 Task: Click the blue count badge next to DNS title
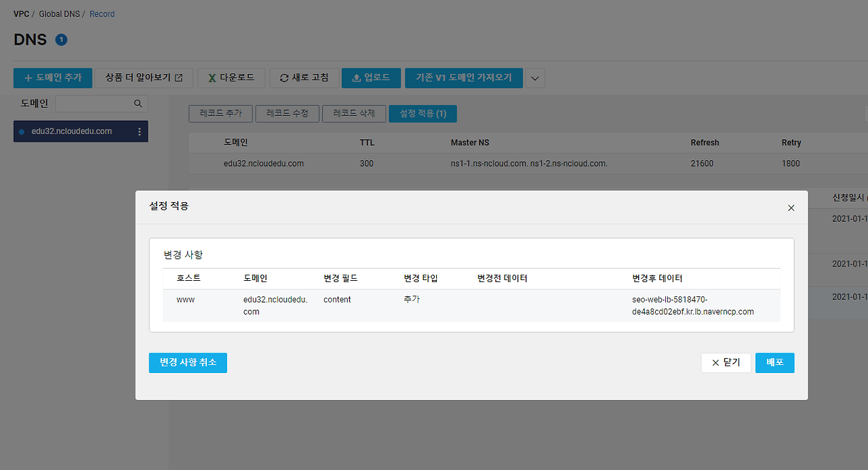pyautogui.click(x=61, y=39)
